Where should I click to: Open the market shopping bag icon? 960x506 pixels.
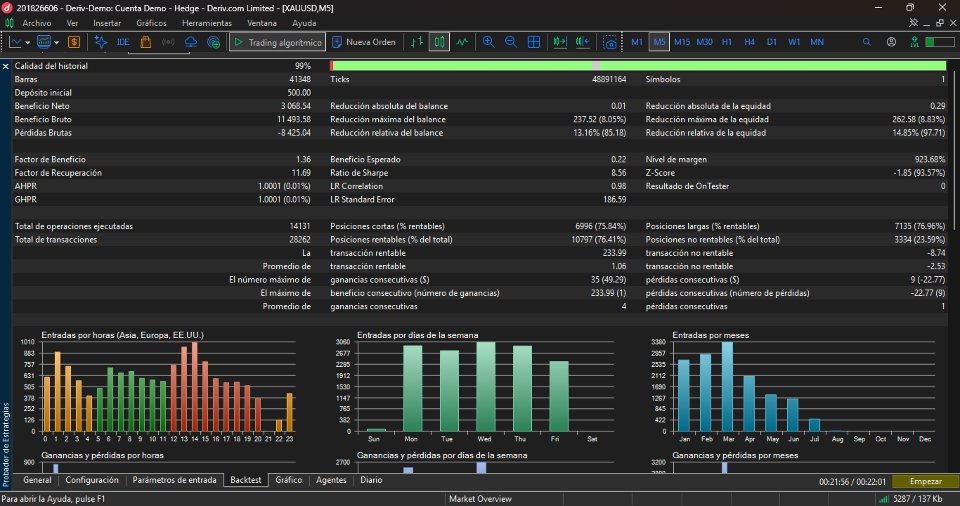point(146,42)
